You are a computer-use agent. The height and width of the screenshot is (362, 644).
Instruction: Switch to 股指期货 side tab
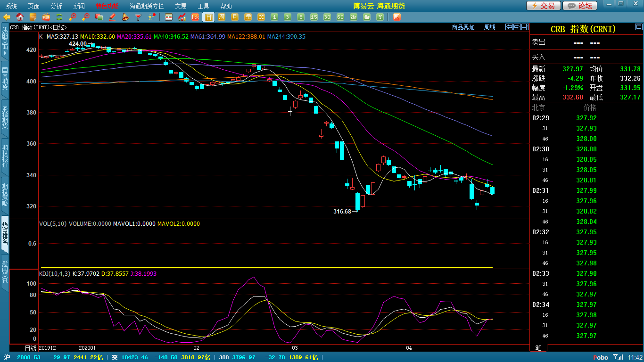tap(5, 117)
